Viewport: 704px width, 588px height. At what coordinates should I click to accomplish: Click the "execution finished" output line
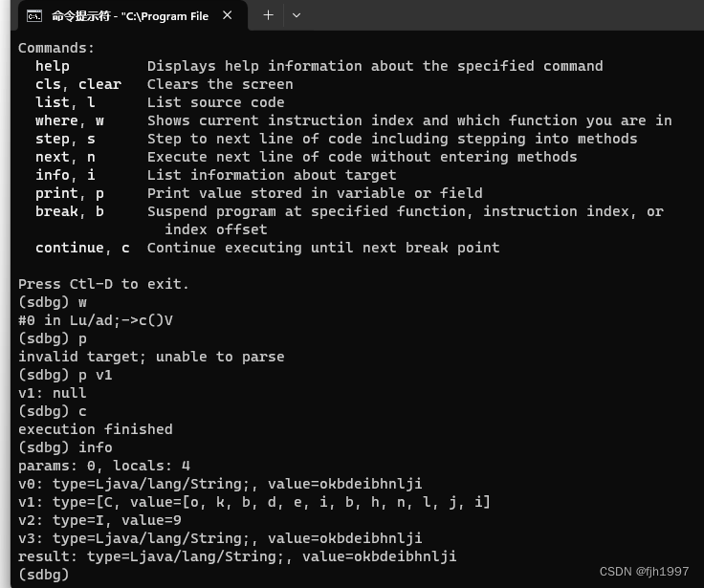coord(96,429)
